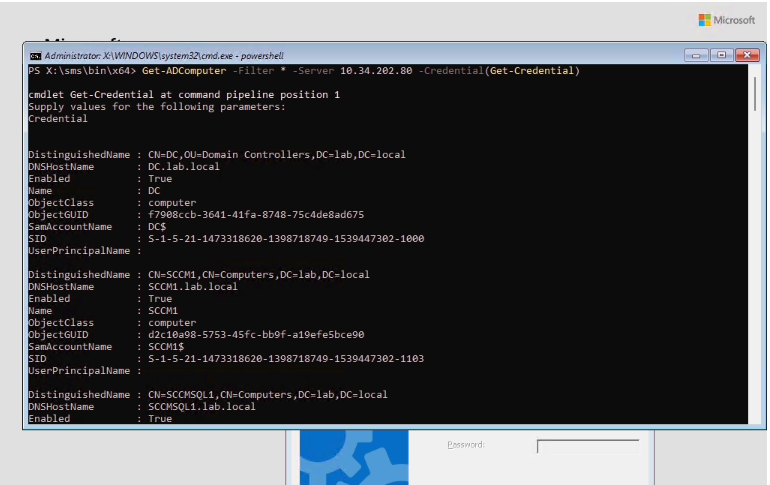Screen dimensions: 770x485
Task: Click ObjectGUID d2c10a98-5753-45fc-bb9f-a19efe5bce90
Action: (256, 335)
